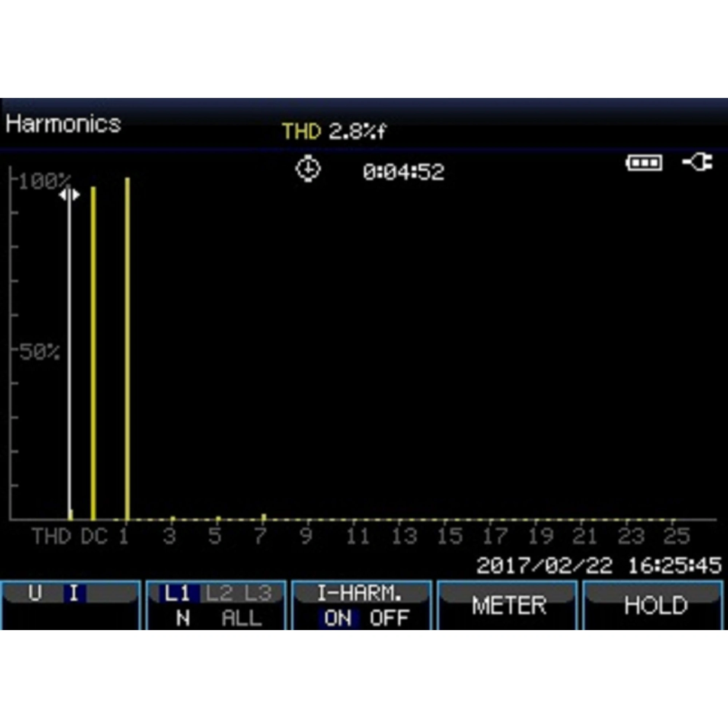Image resolution: width=728 pixels, height=728 pixels.
Task: Click the recording timer clock icon
Action: [x=308, y=169]
